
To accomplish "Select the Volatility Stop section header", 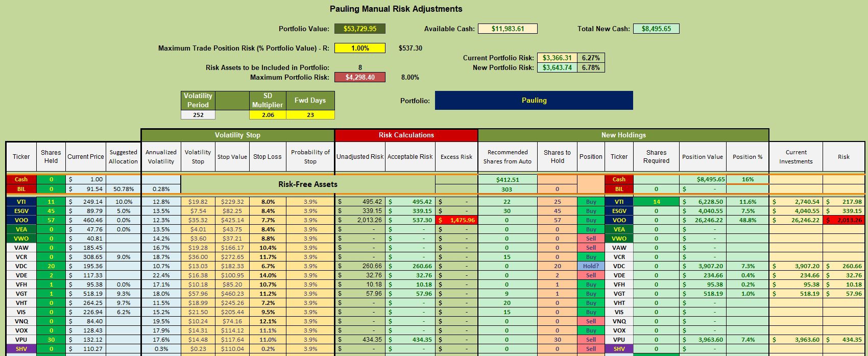I will coord(237,135).
